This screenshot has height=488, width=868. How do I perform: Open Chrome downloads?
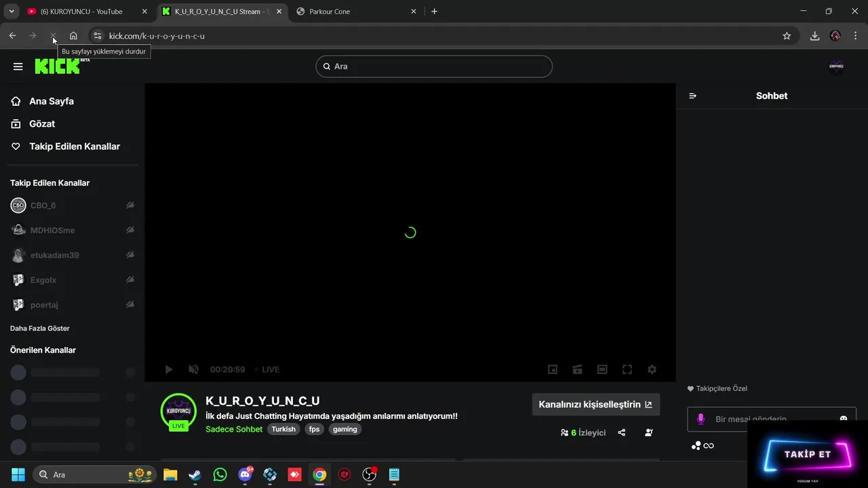click(814, 36)
